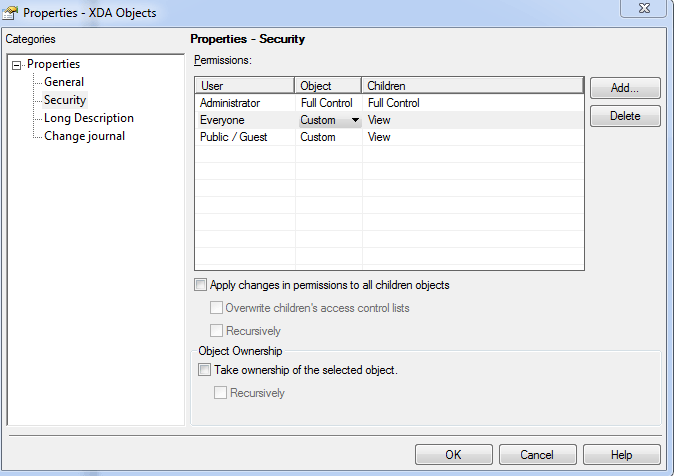Screen dimensions: 674x476
Task: Open Object permission dropdown for Everyone
Action: (355, 120)
